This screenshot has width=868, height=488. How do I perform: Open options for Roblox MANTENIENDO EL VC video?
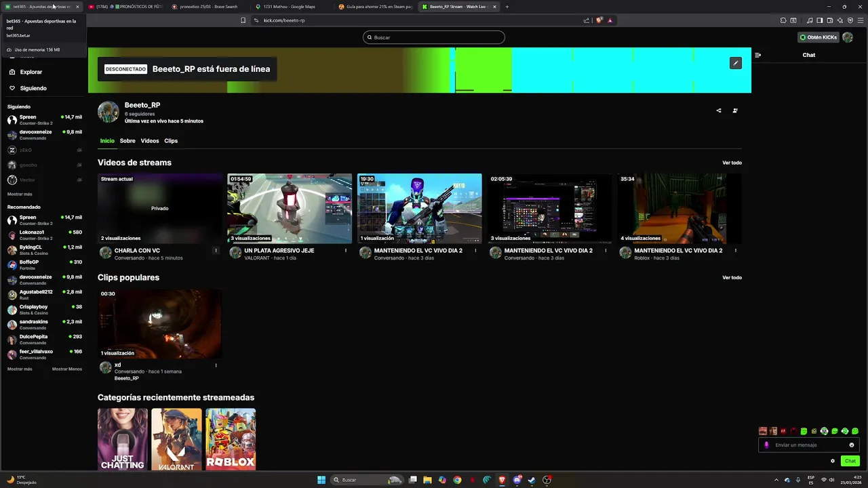tap(736, 251)
